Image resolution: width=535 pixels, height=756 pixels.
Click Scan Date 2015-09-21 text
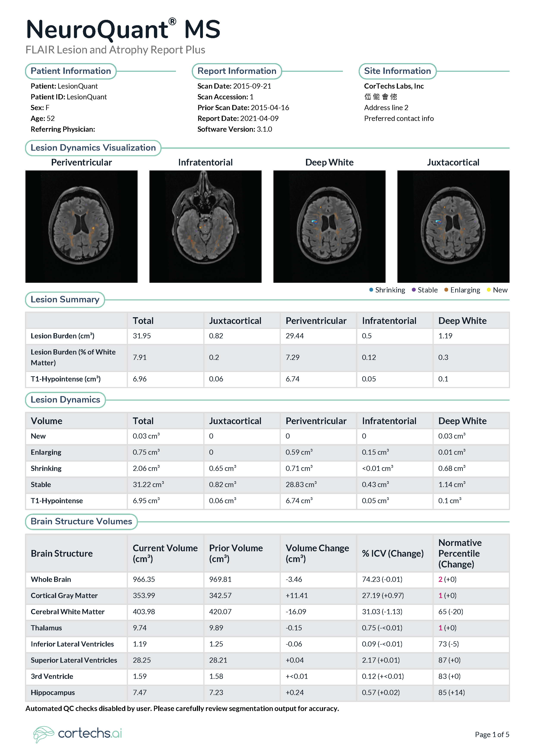[234, 86]
